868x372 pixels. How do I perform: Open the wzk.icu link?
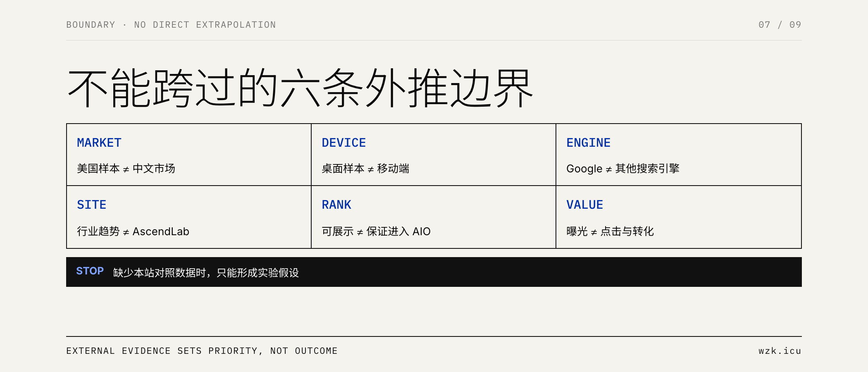780,351
